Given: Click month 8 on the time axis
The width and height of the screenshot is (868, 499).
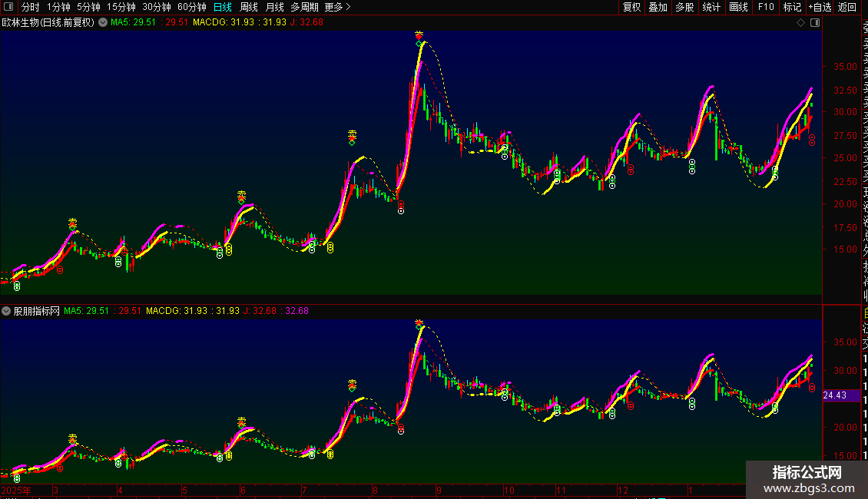Looking at the screenshot, I should 375,490.
